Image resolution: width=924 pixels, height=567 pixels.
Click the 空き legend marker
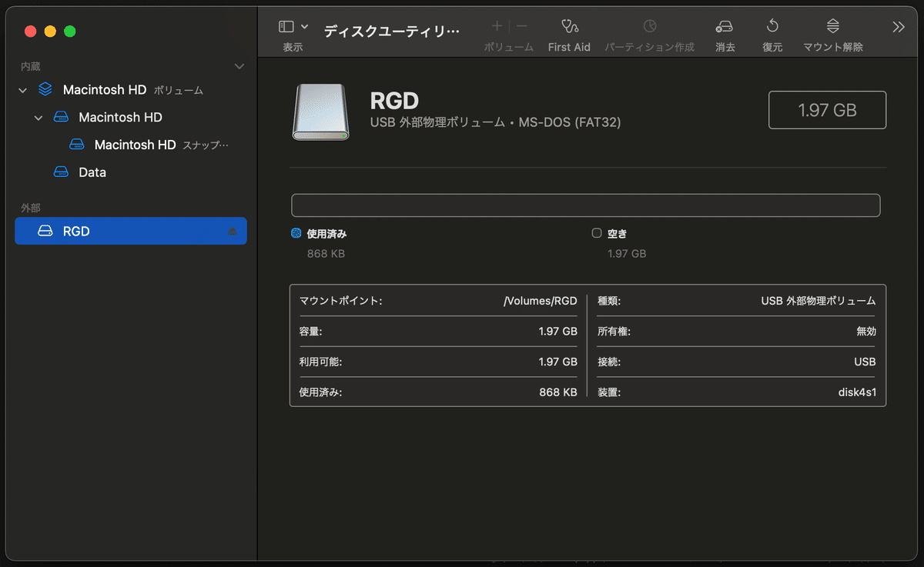click(596, 233)
